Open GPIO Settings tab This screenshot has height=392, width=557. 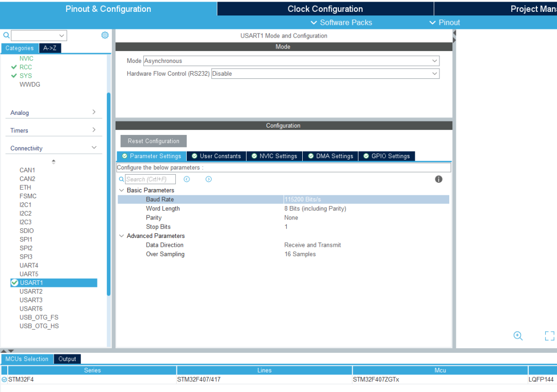(x=387, y=156)
